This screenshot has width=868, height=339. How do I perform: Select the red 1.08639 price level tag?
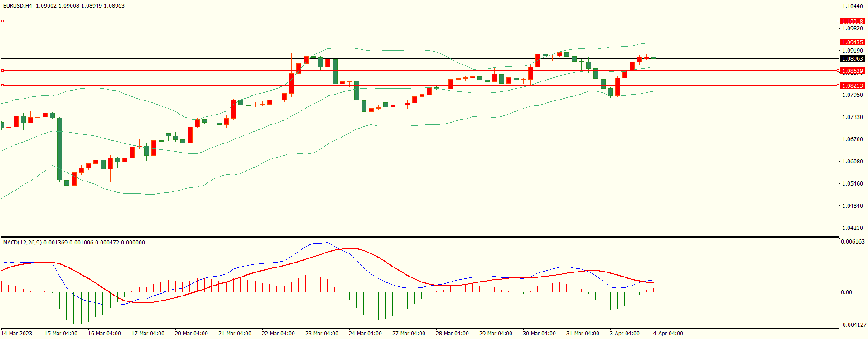pos(852,71)
